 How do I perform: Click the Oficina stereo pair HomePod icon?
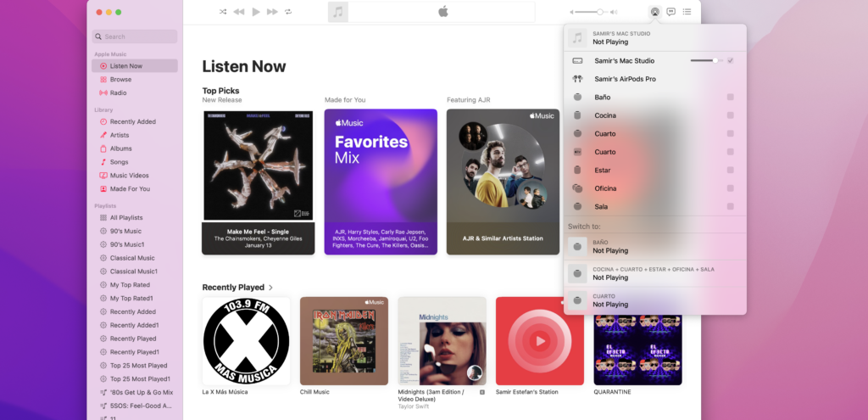click(577, 188)
